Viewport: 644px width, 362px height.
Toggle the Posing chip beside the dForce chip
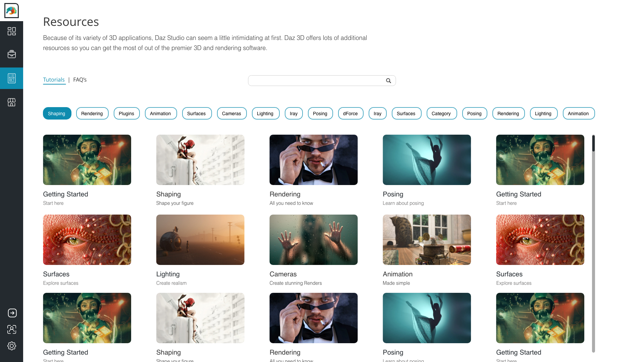point(320,114)
